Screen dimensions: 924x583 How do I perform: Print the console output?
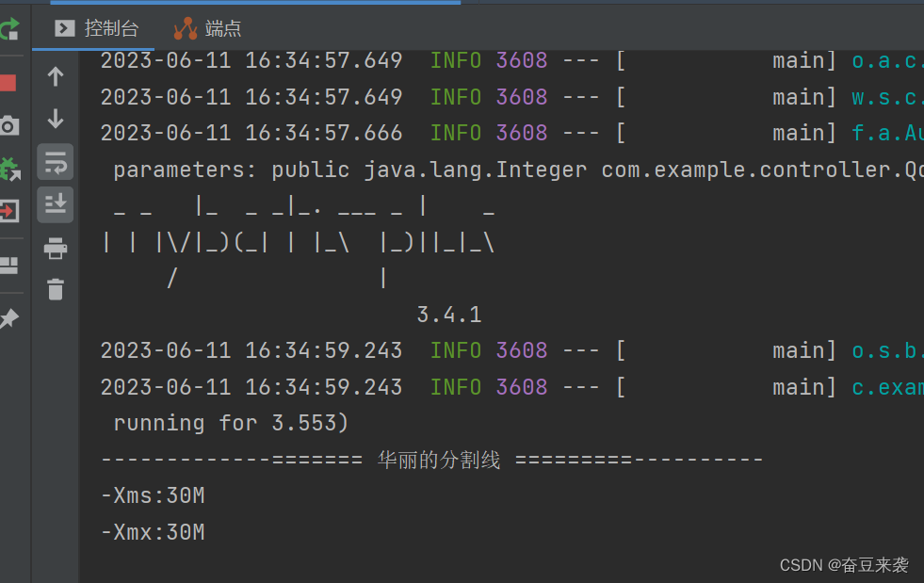pyautogui.click(x=56, y=249)
